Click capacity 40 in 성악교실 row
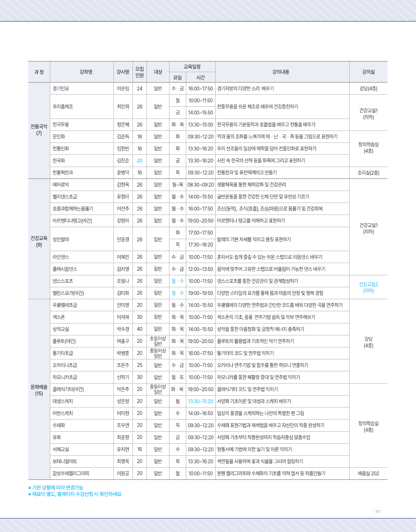This screenshot has height=532, width=416. tap(139, 329)
